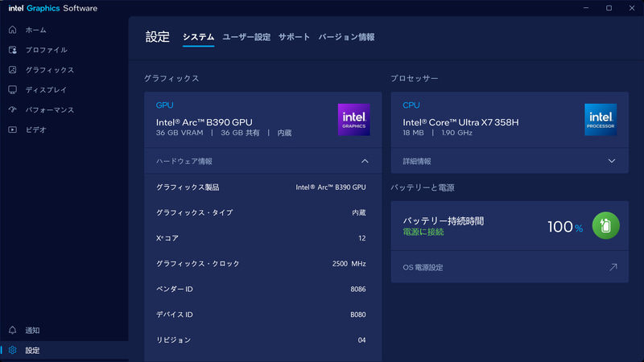Click the グラフィックス・タイプ row label

click(194, 212)
